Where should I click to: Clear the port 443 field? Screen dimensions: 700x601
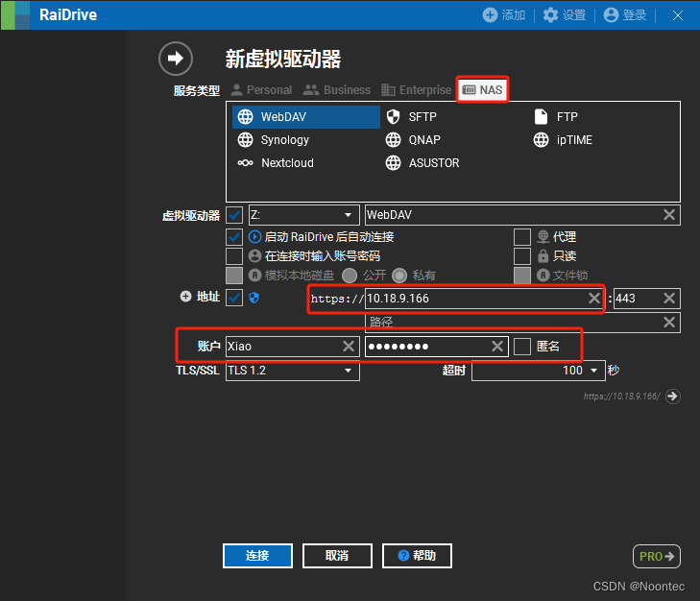click(669, 299)
